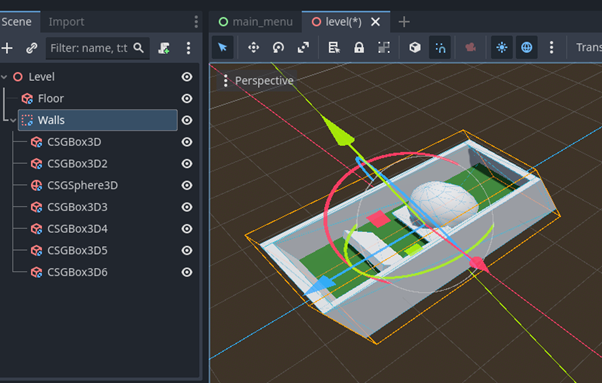Select the CSGBox3D3 node
This screenshot has height=383, width=602.
coord(77,207)
